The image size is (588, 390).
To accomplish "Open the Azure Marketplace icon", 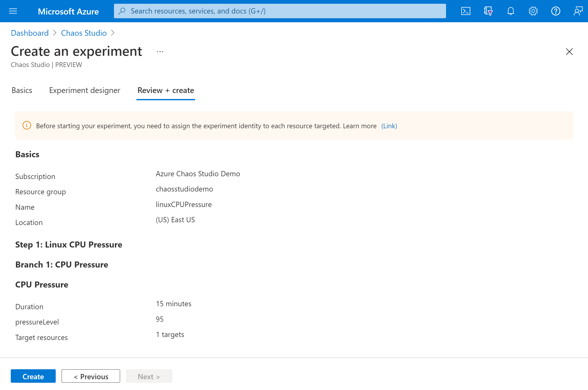I will click(x=488, y=10).
